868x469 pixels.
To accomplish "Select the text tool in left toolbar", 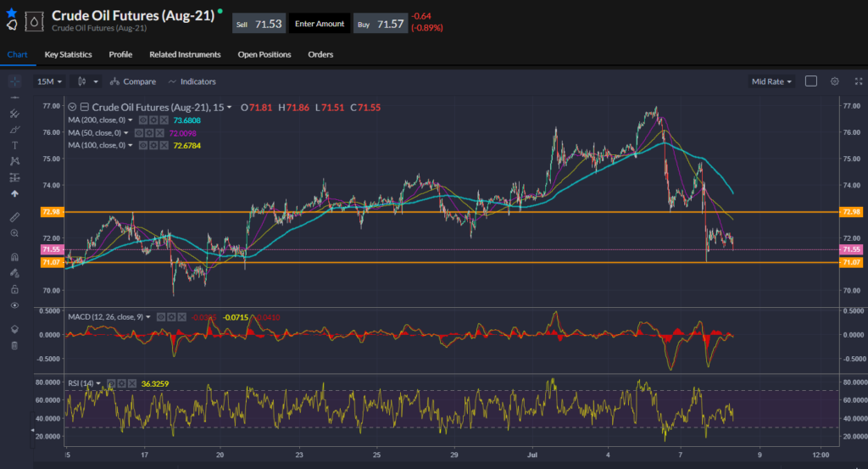I will (14, 145).
